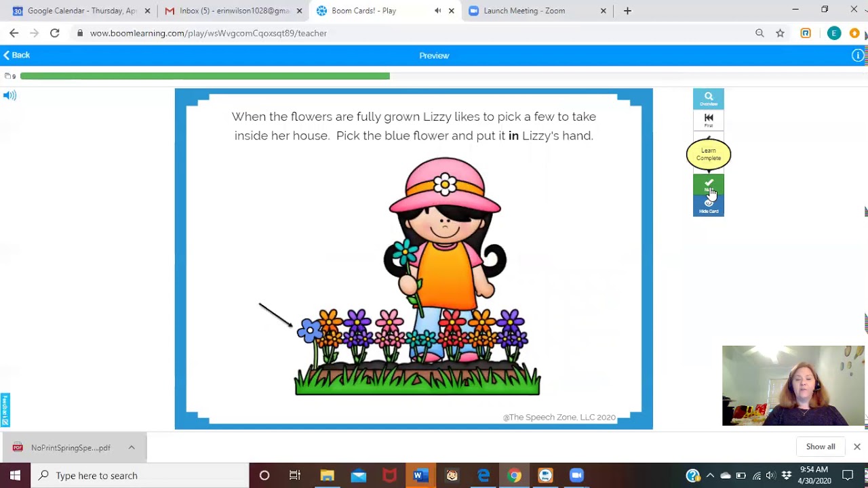Close the Google Calendar tab
Viewport: 868px width, 488px height.
coord(147,11)
